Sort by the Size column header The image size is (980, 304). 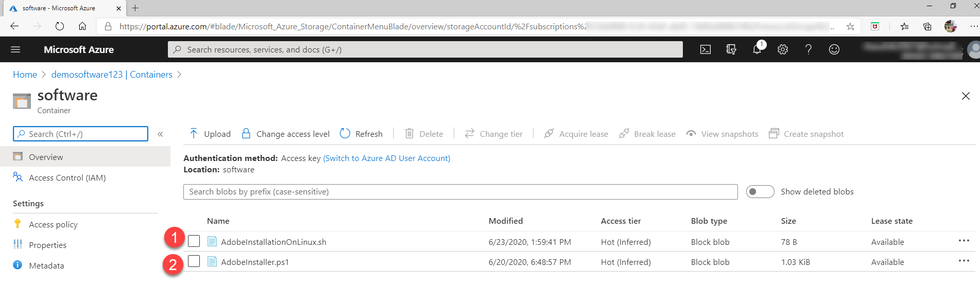788,221
